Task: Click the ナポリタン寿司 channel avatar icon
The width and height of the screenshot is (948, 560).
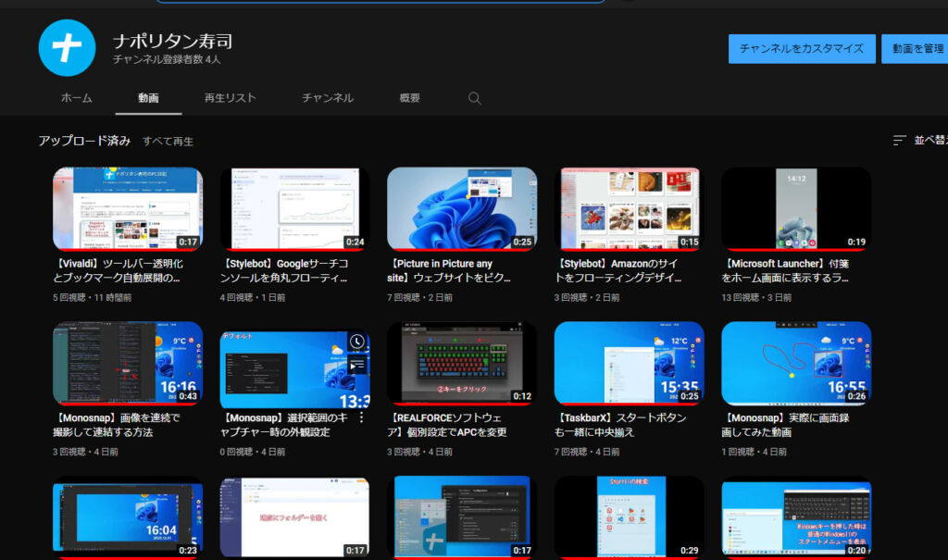Action: (67, 48)
